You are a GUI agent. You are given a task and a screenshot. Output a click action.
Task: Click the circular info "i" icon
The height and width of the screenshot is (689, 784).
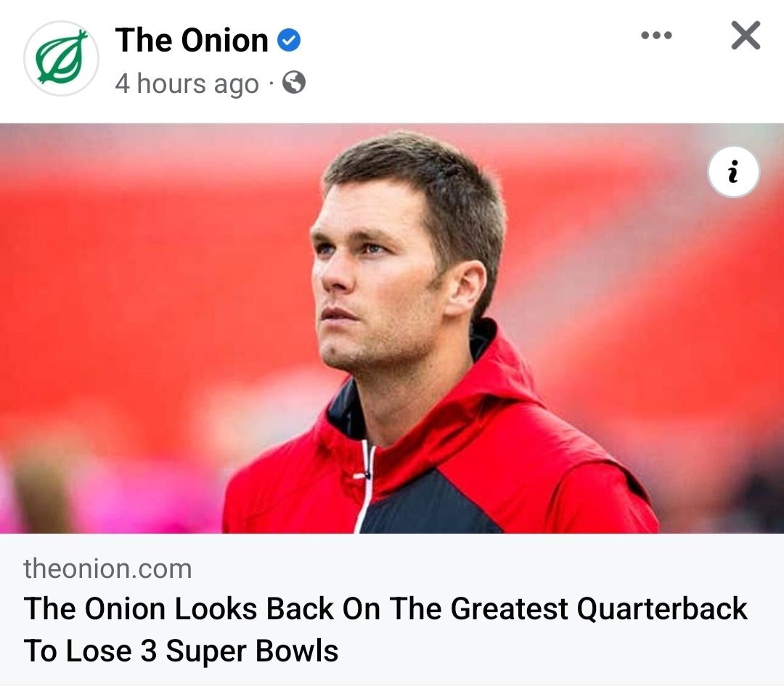733,174
